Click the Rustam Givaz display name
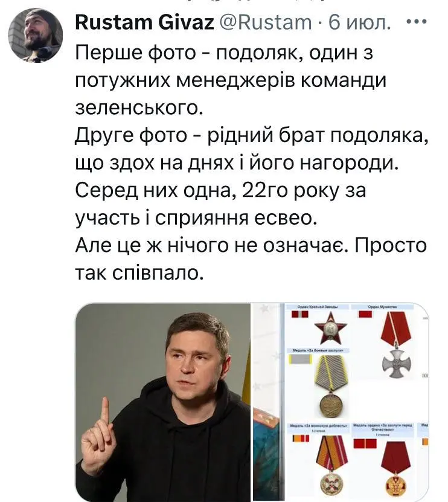This screenshot has height=502, width=448. [x=144, y=22]
